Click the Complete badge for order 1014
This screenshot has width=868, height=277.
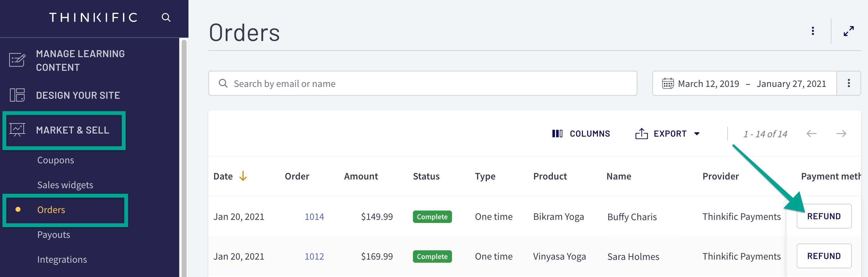point(432,217)
